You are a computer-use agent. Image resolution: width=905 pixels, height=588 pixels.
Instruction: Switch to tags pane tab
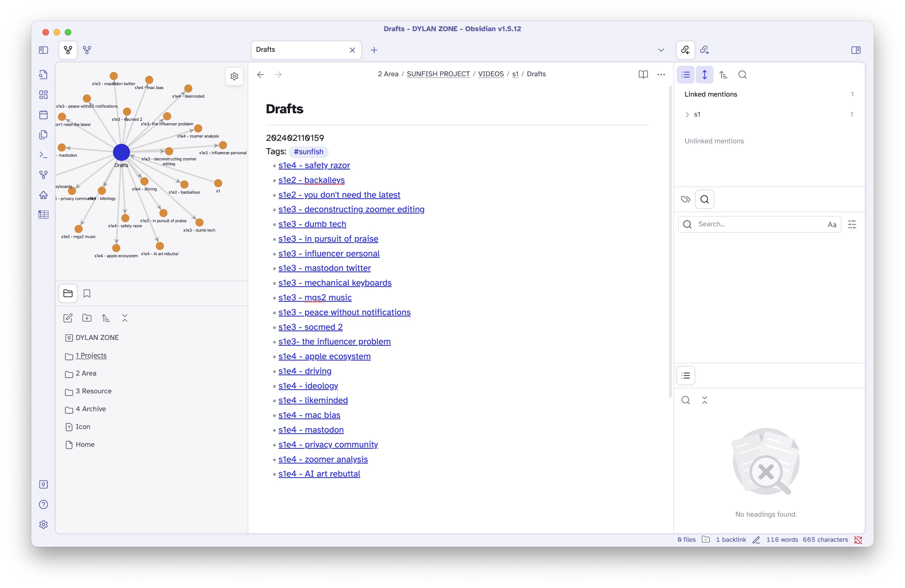tap(685, 199)
